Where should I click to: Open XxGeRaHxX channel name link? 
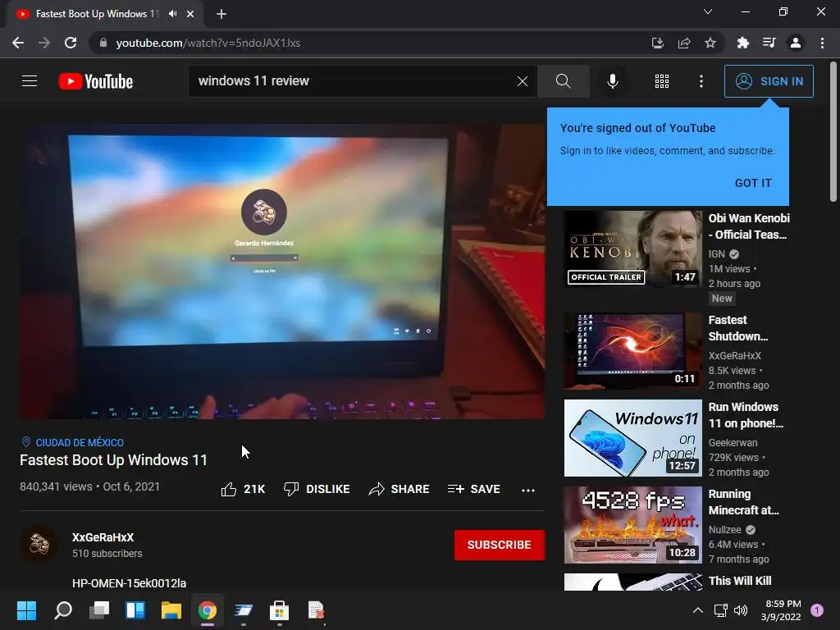pyautogui.click(x=103, y=537)
